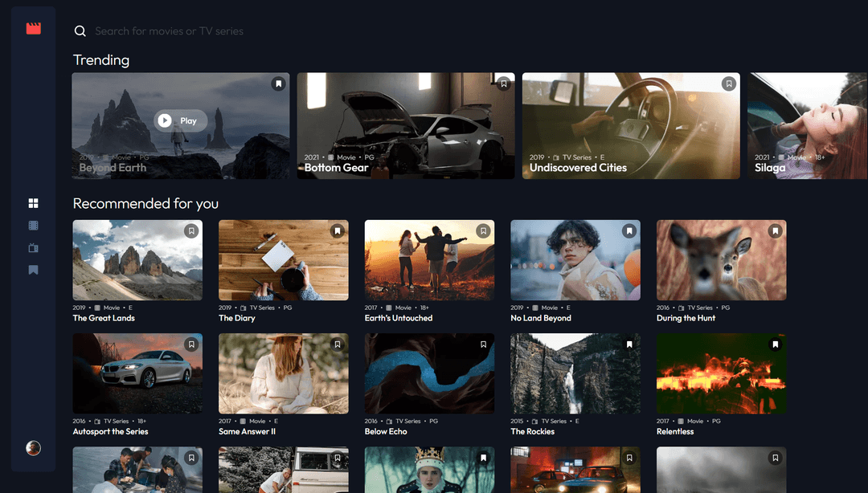
Task: Click the 'Recommended for you' heading
Action: point(145,204)
